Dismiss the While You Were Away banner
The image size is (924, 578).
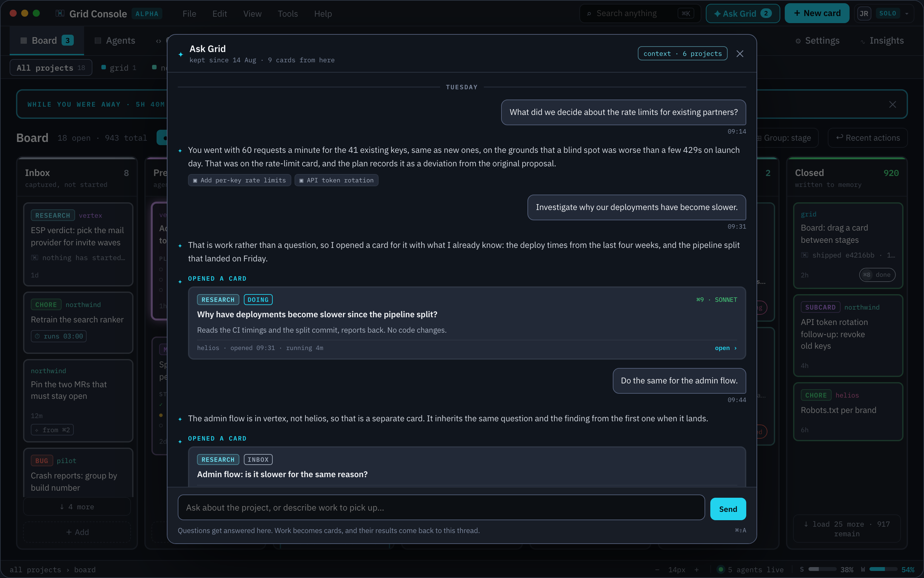point(892,104)
